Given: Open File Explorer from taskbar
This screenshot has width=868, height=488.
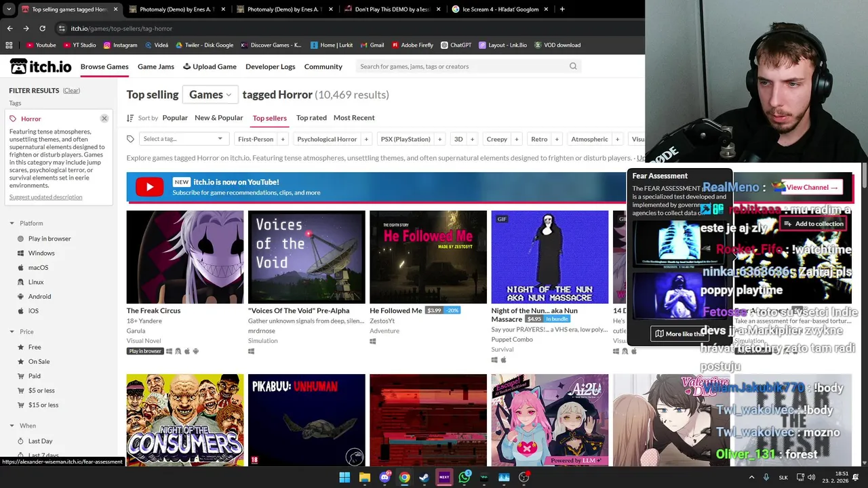Looking at the screenshot, I should 364,477.
